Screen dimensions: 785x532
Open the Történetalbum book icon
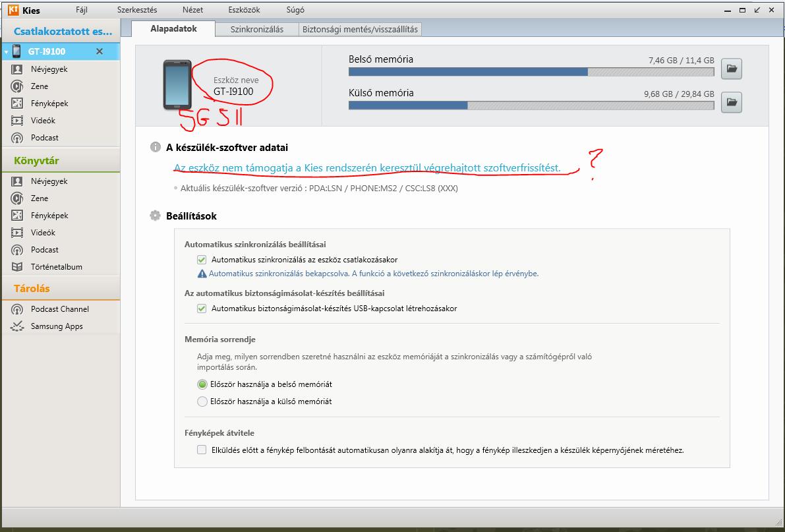click(x=17, y=267)
